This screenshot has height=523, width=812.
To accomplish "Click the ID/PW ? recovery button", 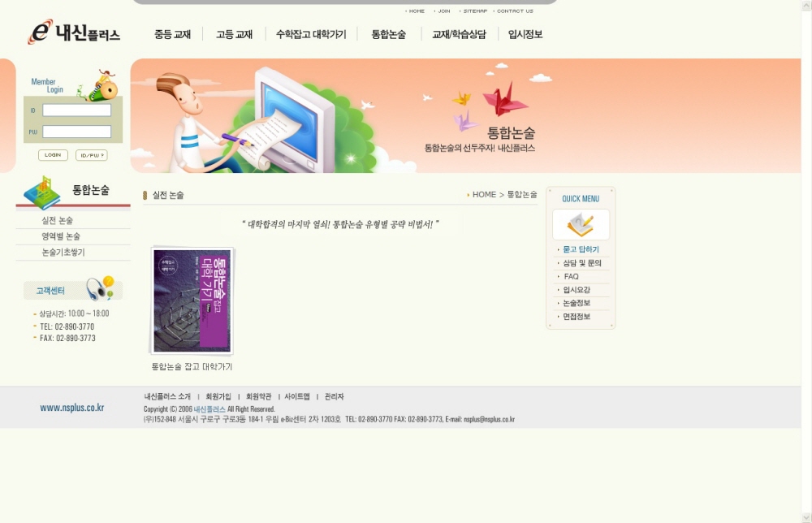I will tap(91, 155).
